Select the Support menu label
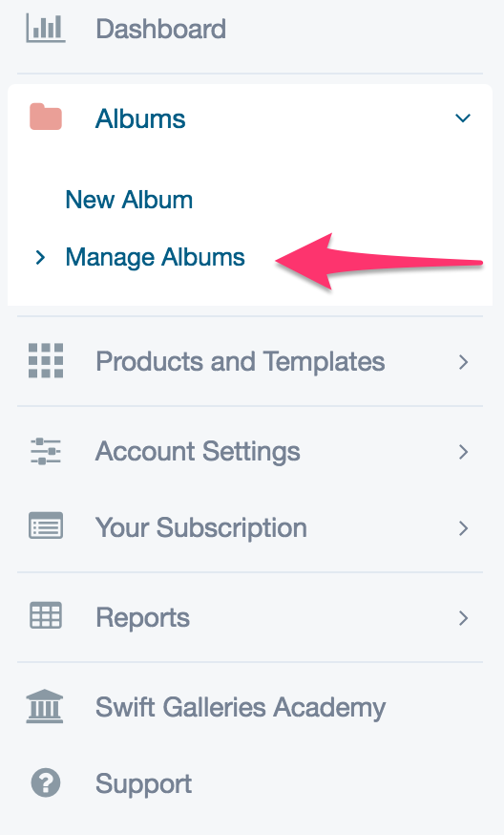 point(144,783)
